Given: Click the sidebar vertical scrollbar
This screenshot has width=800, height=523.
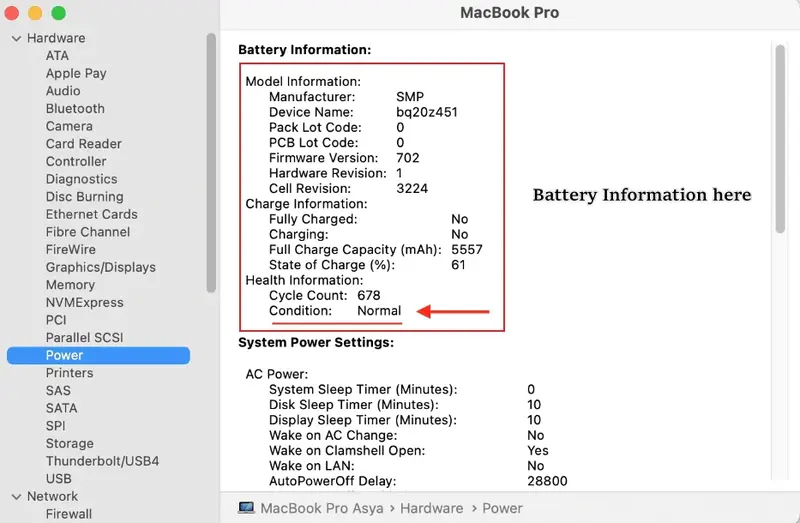Looking at the screenshot, I should pyautogui.click(x=211, y=160).
